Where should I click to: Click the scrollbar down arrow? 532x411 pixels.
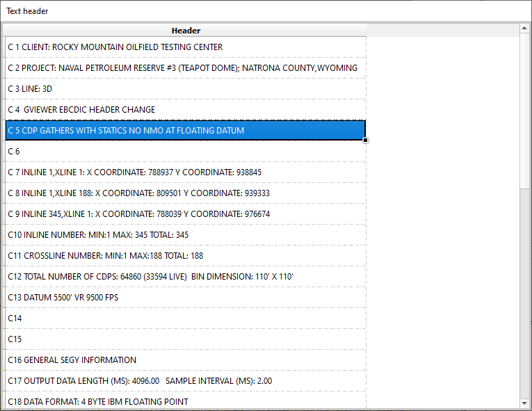(x=524, y=403)
